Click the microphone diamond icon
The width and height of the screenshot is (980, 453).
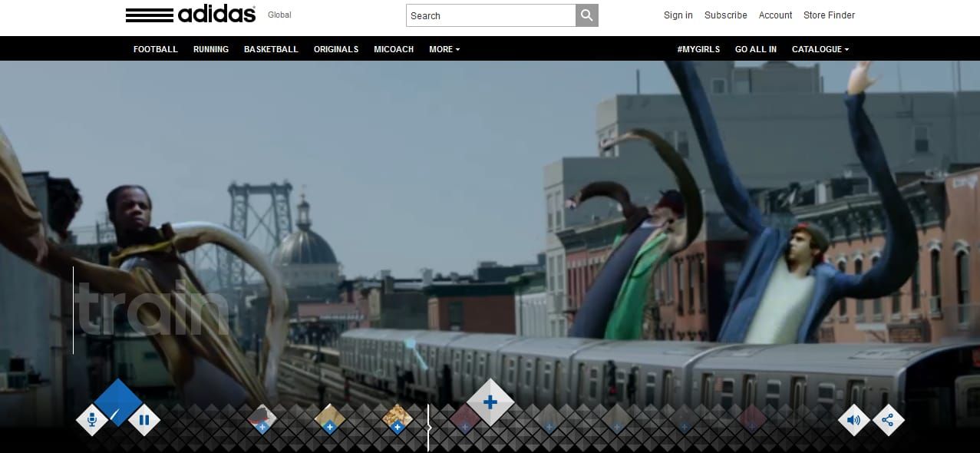click(92, 420)
